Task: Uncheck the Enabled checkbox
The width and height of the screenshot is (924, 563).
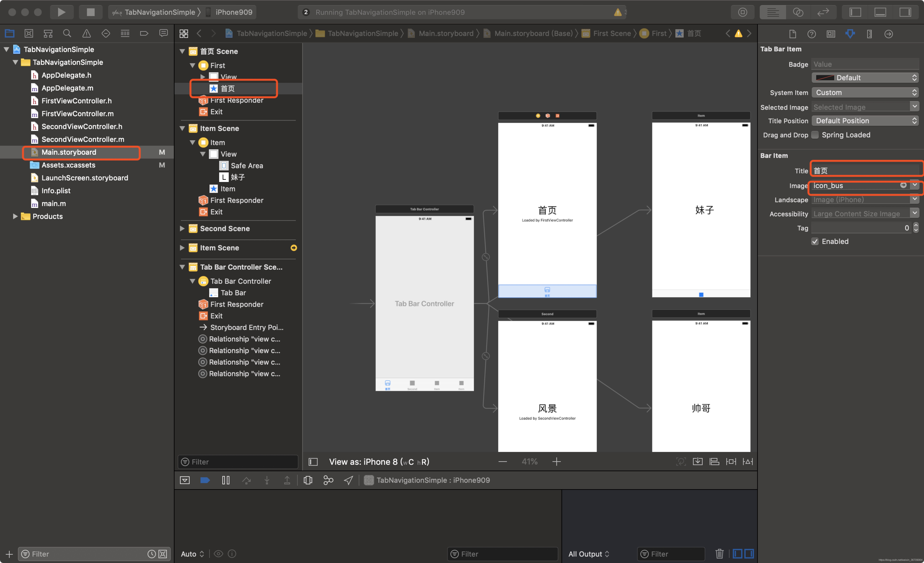Action: [x=815, y=241]
